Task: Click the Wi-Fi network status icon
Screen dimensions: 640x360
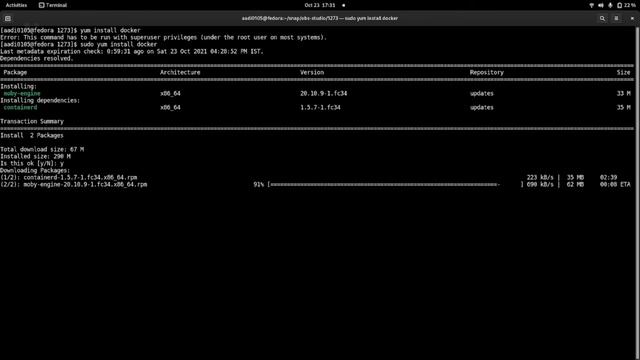Action: click(591, 5)
